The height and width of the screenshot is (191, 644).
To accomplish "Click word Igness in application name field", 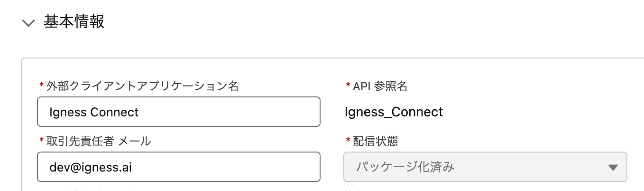I will [68, 112].
